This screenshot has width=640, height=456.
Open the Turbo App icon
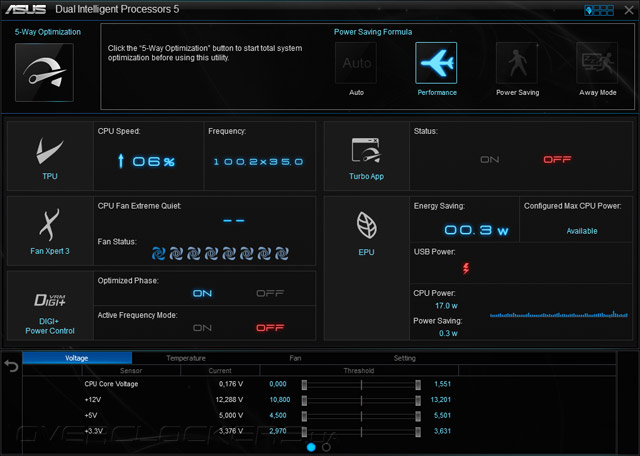pyautogui.click(x=366, y=150)
